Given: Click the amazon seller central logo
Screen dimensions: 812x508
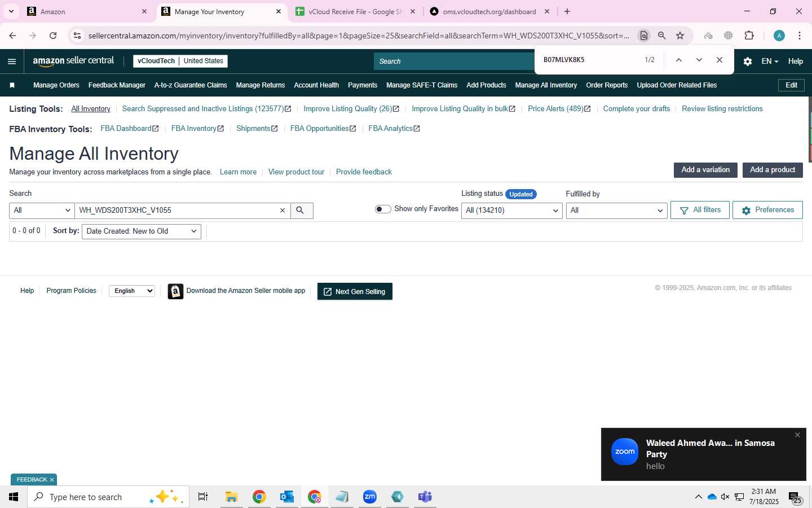Looking at the screenshot, I should point(73,61).
